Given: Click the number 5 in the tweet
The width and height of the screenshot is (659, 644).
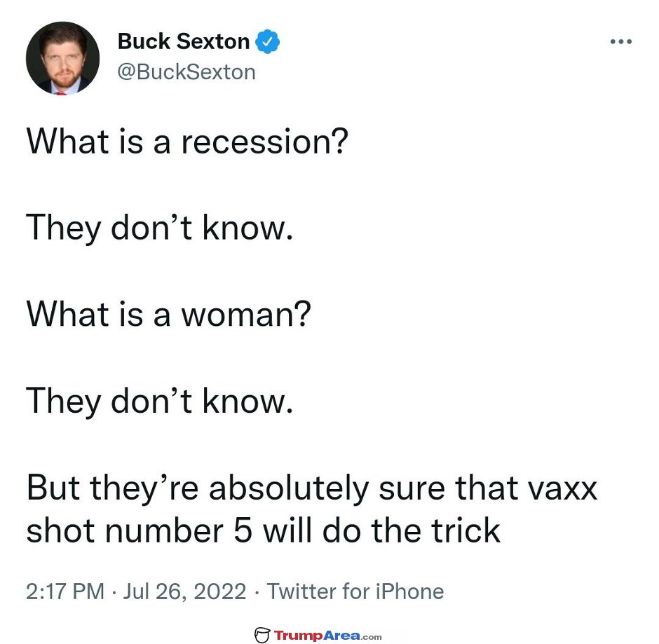Looking at the screenshot, I should (x=243, y=531).
